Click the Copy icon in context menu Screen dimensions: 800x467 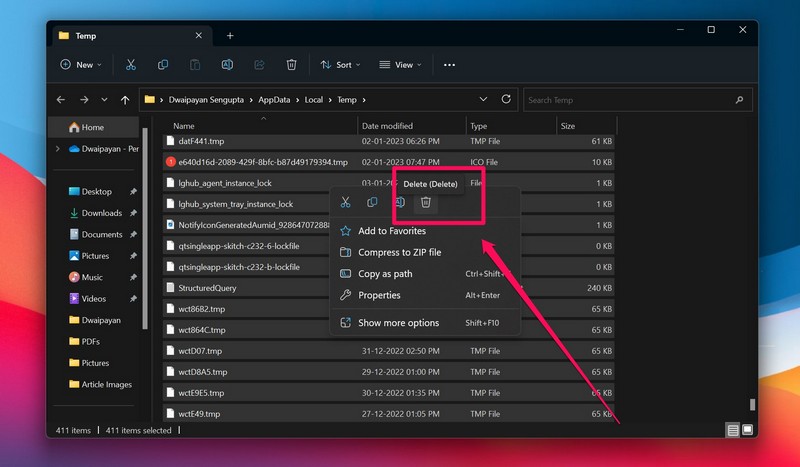click(x=372, y=203)
